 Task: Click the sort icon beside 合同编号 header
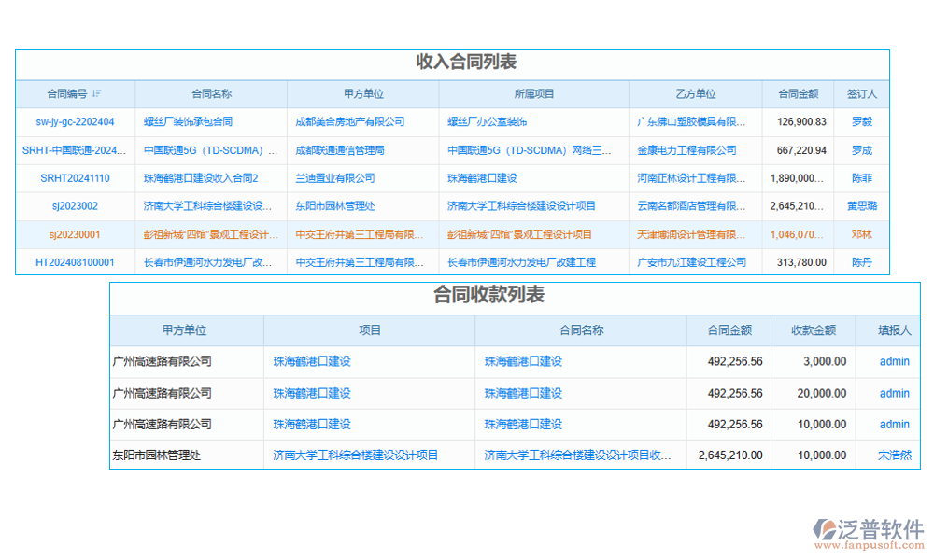97,93
